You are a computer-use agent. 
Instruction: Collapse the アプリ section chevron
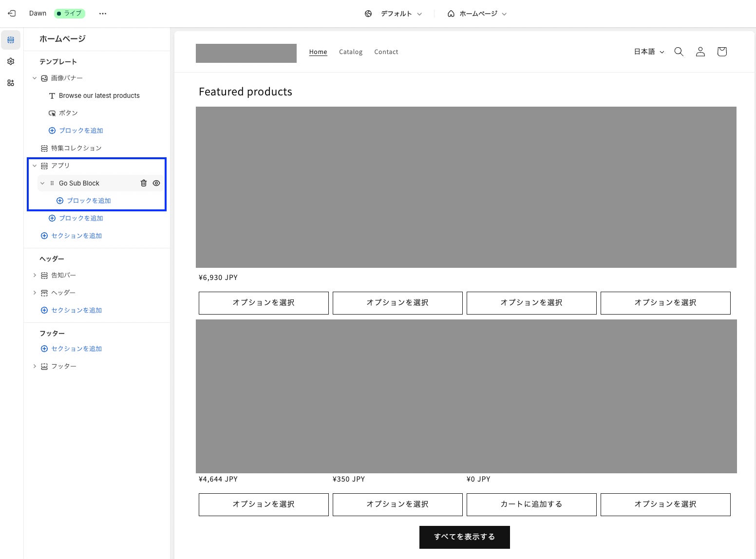35,166
